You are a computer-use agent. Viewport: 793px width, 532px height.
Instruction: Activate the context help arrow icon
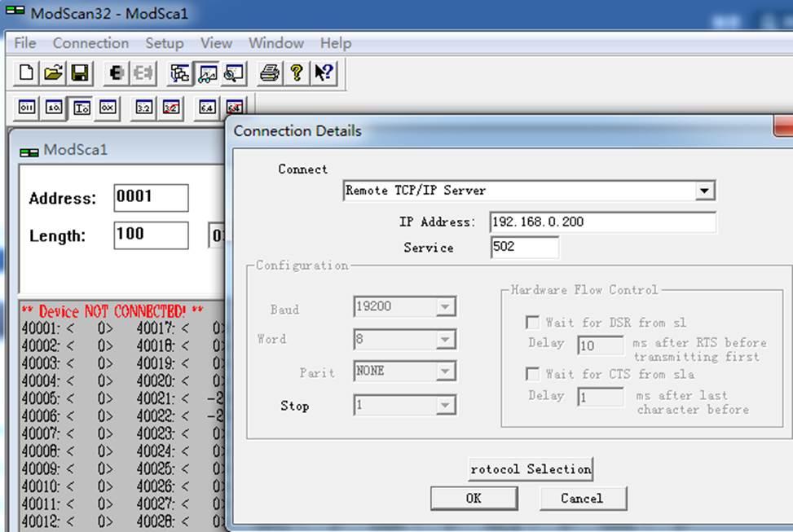[x=324, y=73]
